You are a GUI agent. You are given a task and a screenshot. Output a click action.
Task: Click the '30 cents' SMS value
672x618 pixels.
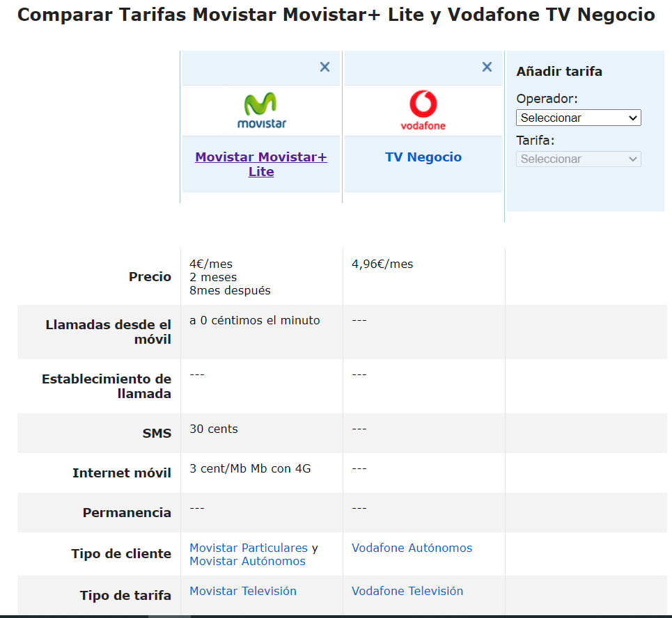click(213, 429)
